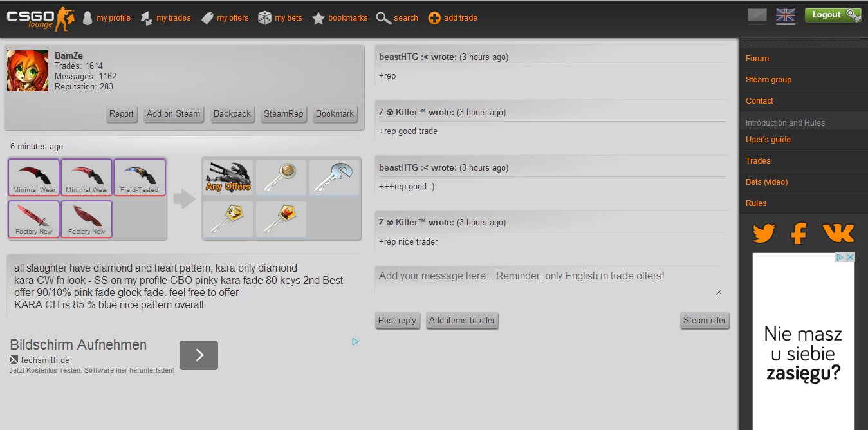Click the '+rep good trade' comment
The image size is (868, 430).
pos(408,131)
